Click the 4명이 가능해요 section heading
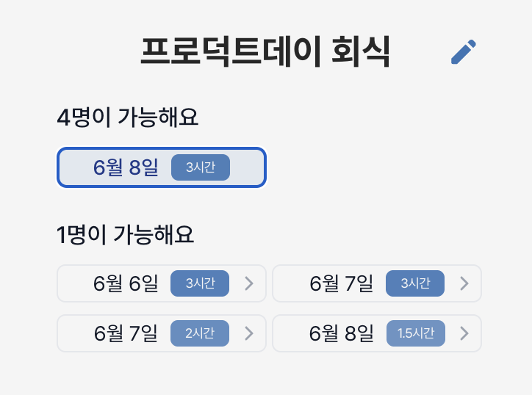 [128, 117]
